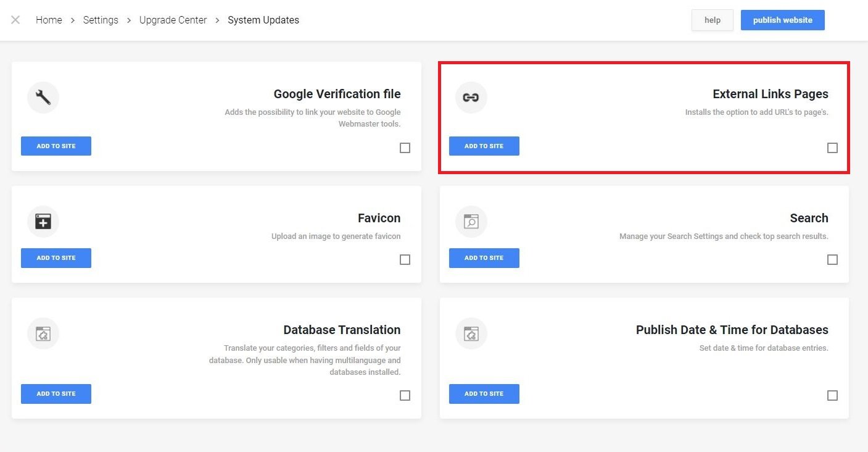Navigate to Upgrade Center breadcrumb
This screenshot has width=868, height=452.
[173, 20]
